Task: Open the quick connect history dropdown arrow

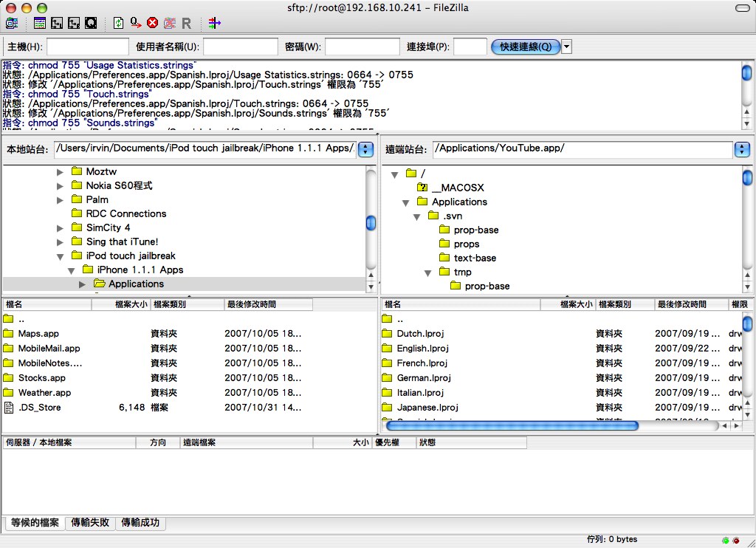Action: click(x=566, y=47)
